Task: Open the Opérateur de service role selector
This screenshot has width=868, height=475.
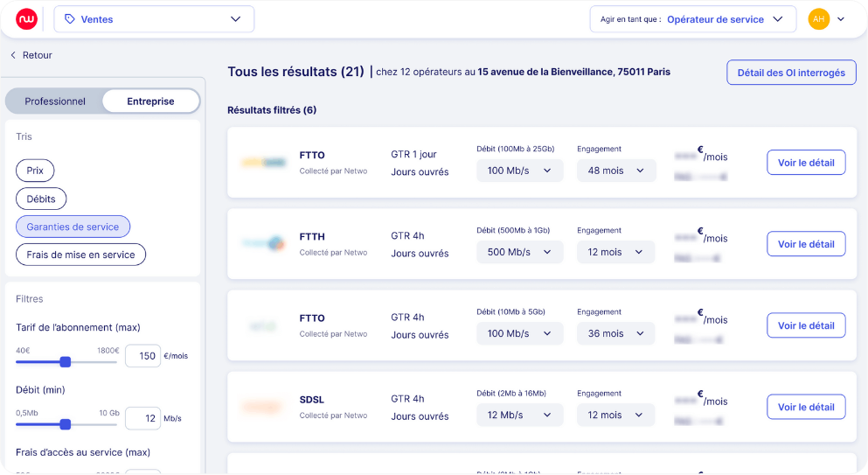Action: coord(692,19)
